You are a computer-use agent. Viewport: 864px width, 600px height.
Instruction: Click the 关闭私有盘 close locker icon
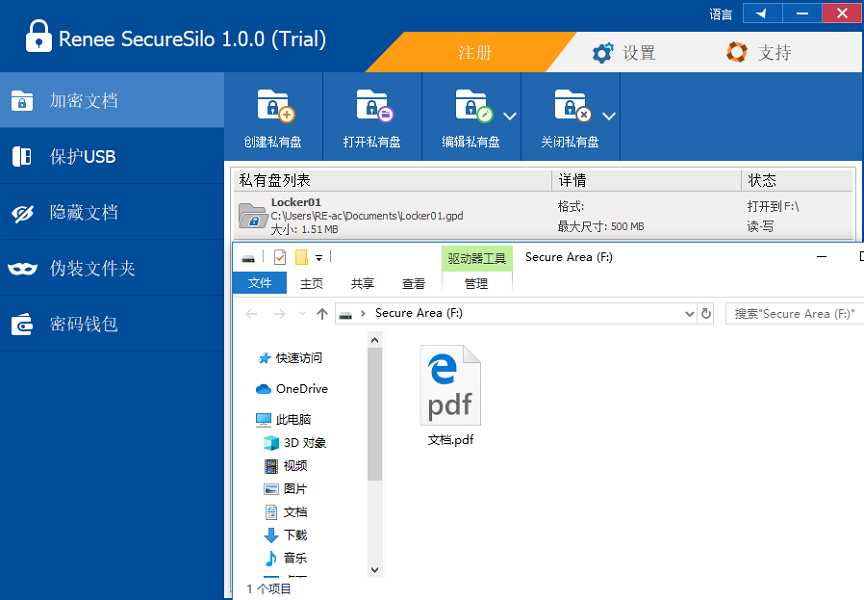coord(573,106)
